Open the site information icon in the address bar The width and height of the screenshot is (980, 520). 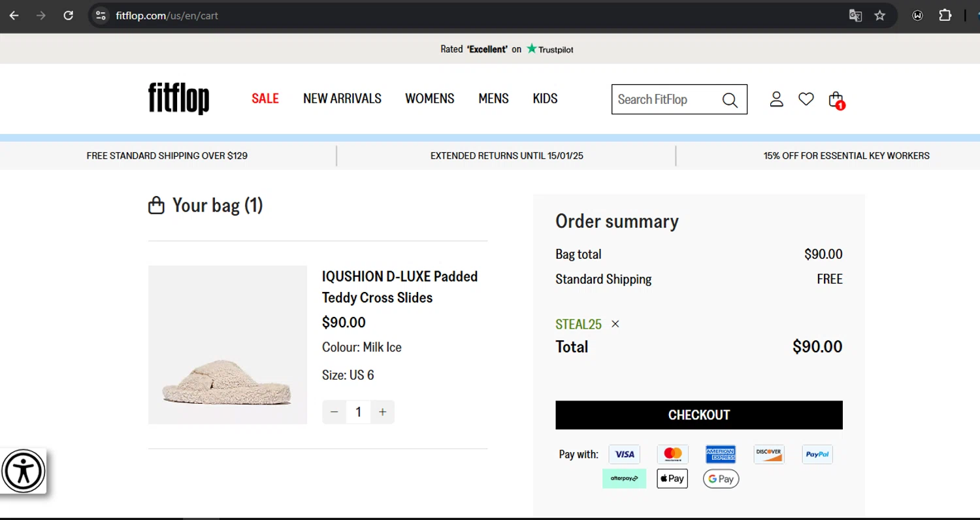pyautogui.click(x=100, y=15)
